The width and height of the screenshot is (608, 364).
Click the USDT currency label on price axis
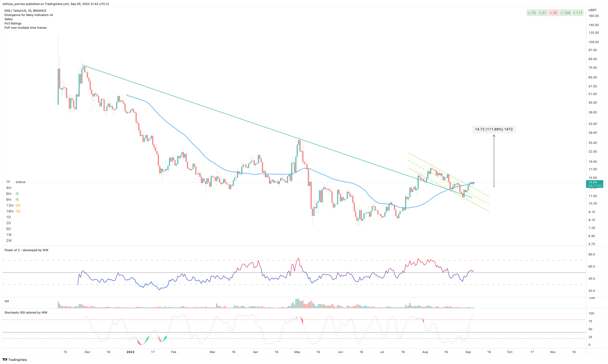592,10
